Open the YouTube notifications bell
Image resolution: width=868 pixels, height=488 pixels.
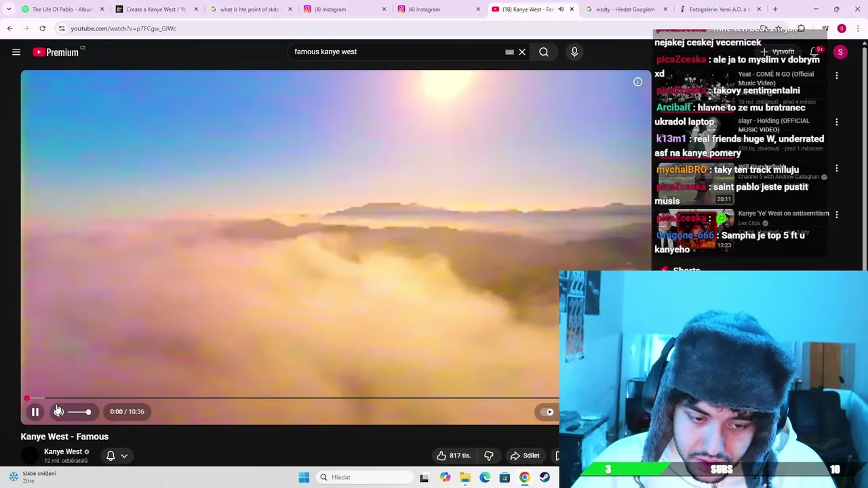815,52
